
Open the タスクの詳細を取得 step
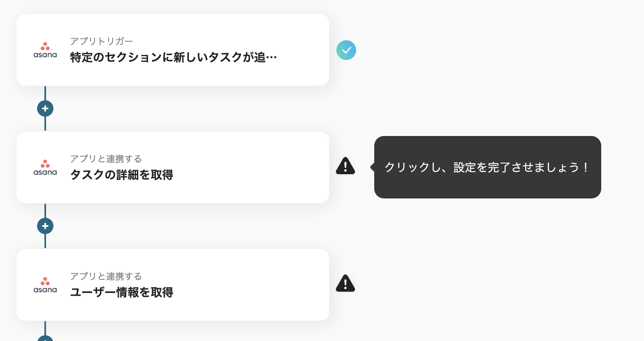coord(122,175)
